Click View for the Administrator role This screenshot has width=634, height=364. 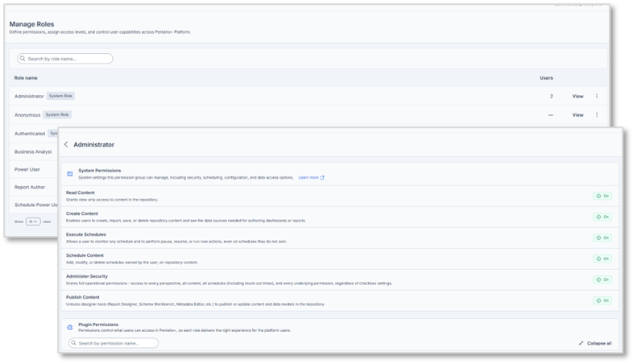[x=578, y=96]
